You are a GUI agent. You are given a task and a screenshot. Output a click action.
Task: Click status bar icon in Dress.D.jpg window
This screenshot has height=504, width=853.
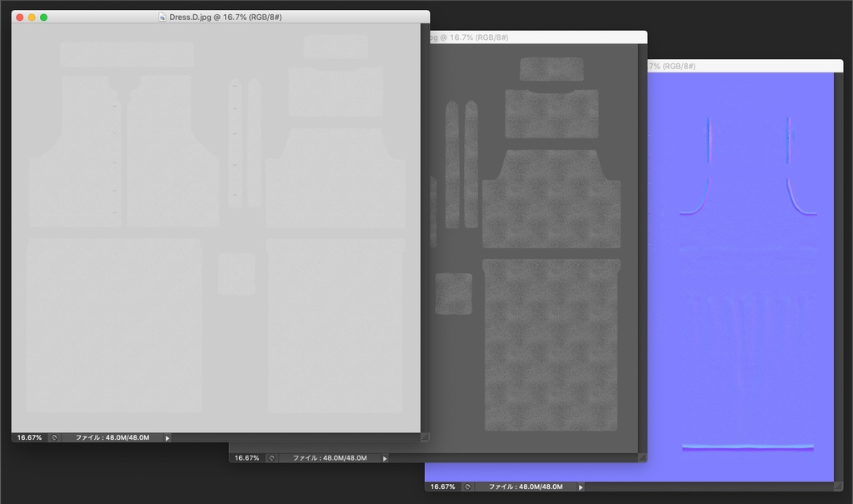click(54, 437)
